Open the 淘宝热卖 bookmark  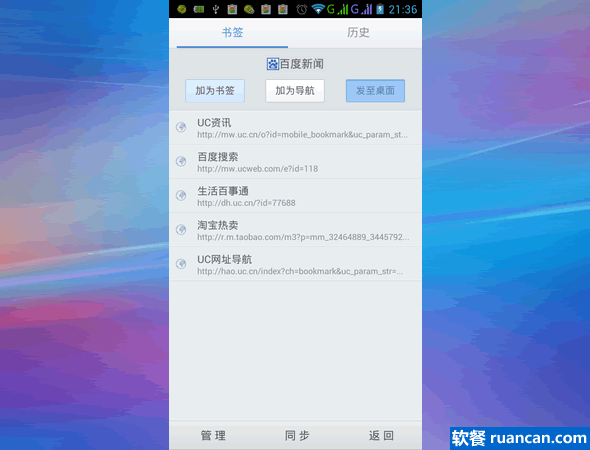(x=295, y=230)
